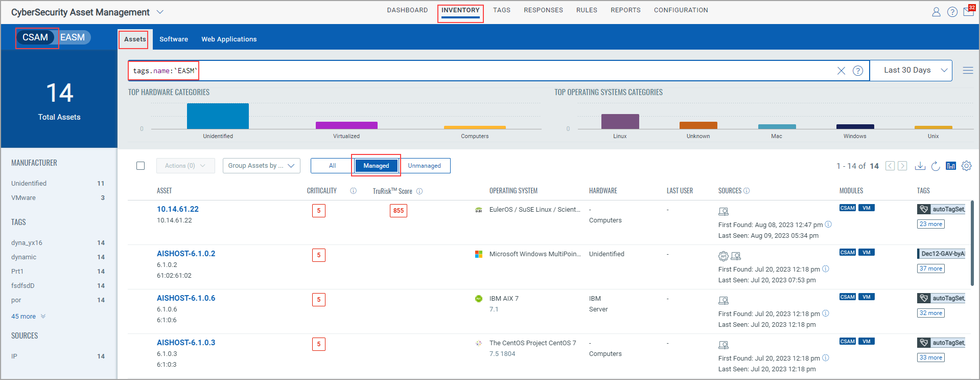Open the Configuration menu
Viewport: 980px width, 380px height.
(681, 10)
